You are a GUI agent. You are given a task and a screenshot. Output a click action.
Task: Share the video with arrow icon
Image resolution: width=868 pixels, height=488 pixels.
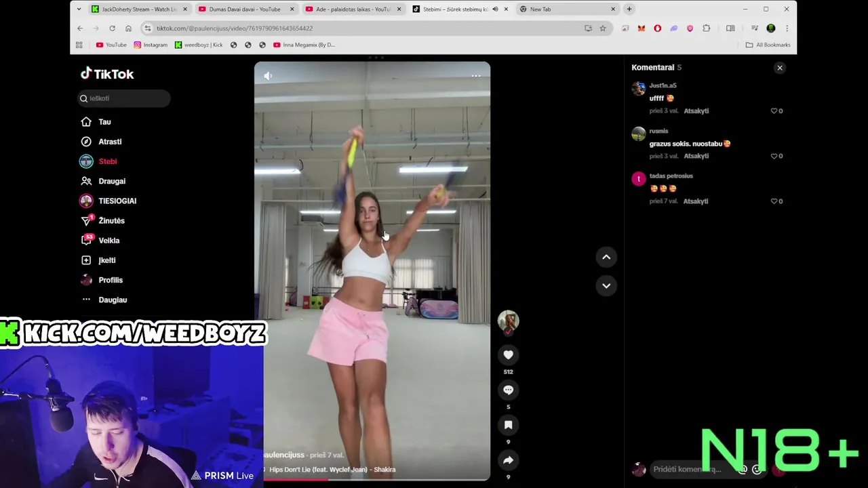click(508, 460)
